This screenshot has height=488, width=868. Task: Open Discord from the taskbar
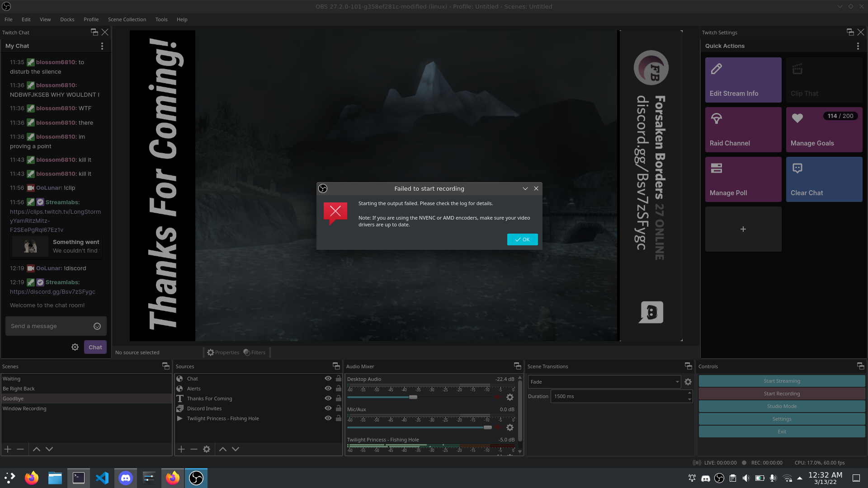pos(125,478)
